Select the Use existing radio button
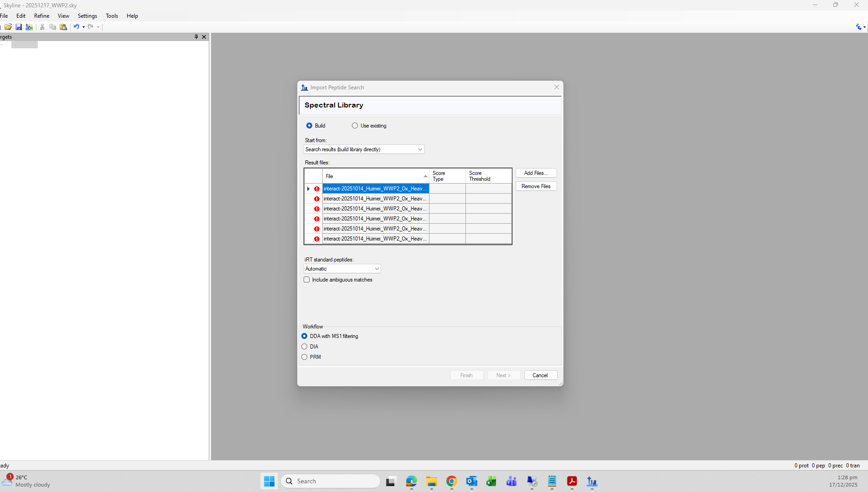The width and height of the screenshot is (868, 492). (x=355, y=126)
